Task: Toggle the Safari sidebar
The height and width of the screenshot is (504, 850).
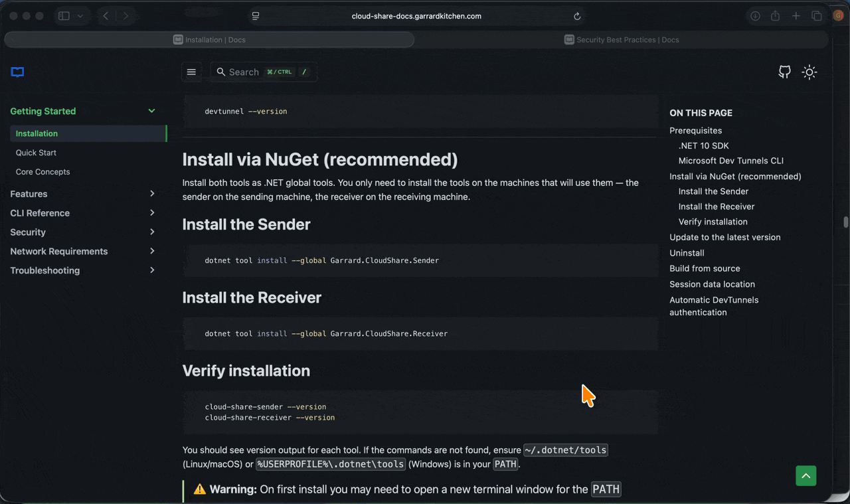Action: [63, 15]
